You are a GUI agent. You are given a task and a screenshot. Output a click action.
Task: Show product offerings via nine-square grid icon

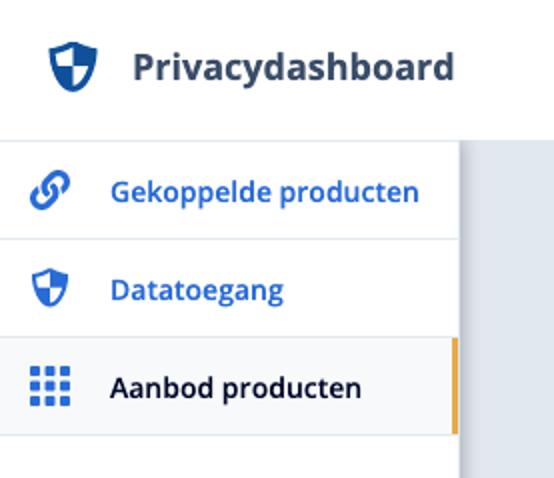(x=50, y=386)
